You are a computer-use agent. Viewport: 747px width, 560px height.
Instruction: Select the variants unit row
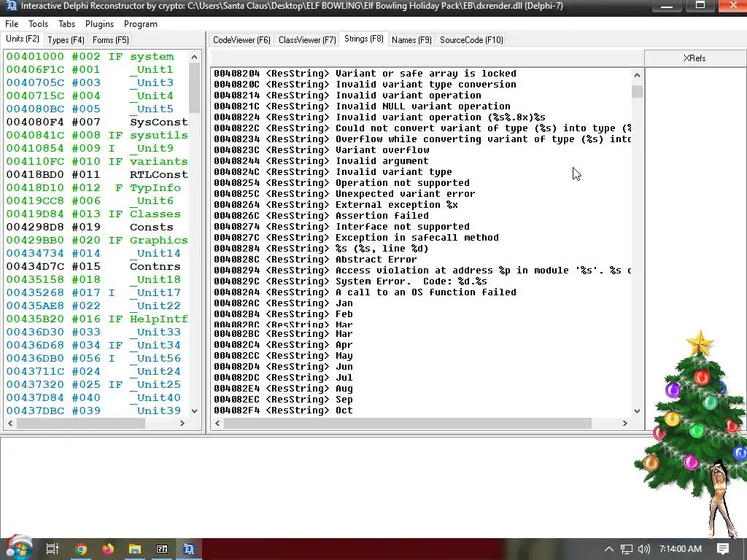(x=97, y=161)
